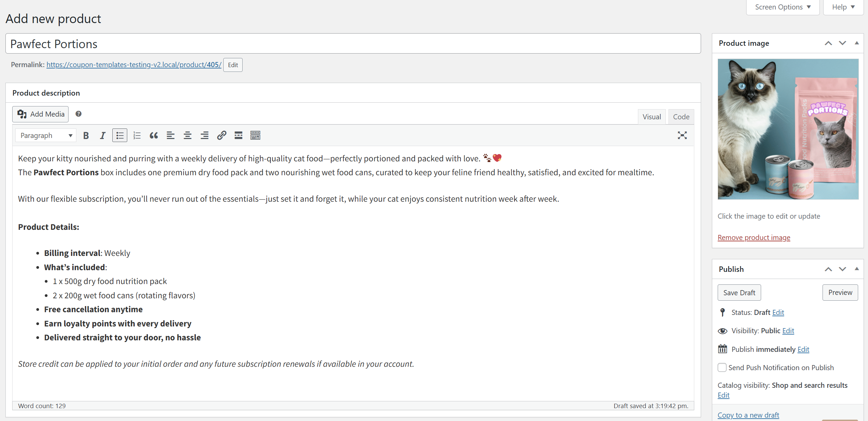This screenshot has width=868, height=421.
Task: Edit the Publish immediately schedule
Action: (x=803, y=349)
